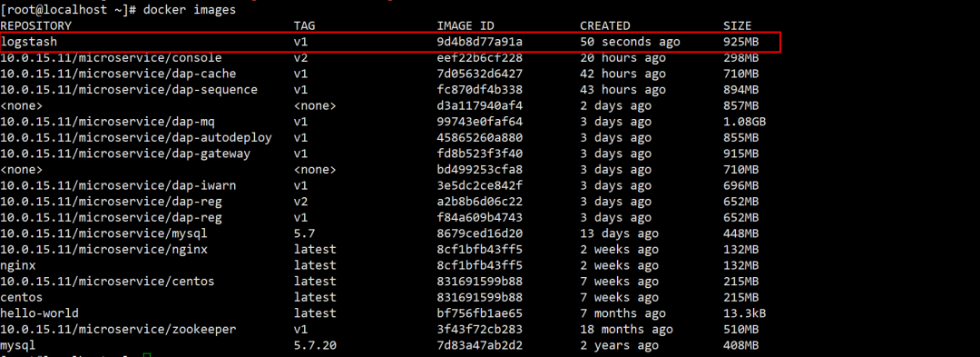Select image ID 3f43f72cb283
Screen dimensions: 980x357
(479, 330)
